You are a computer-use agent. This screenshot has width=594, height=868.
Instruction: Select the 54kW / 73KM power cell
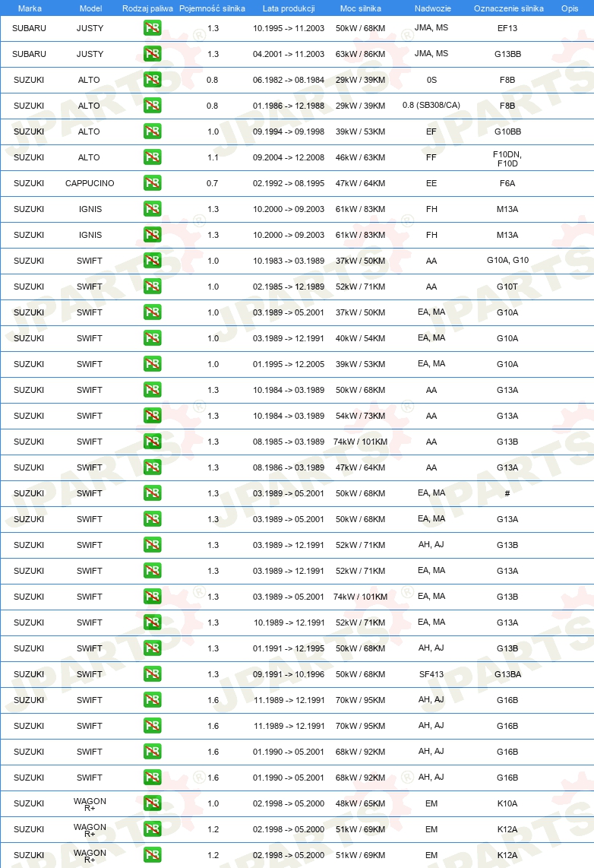click(x=361, y=416)
